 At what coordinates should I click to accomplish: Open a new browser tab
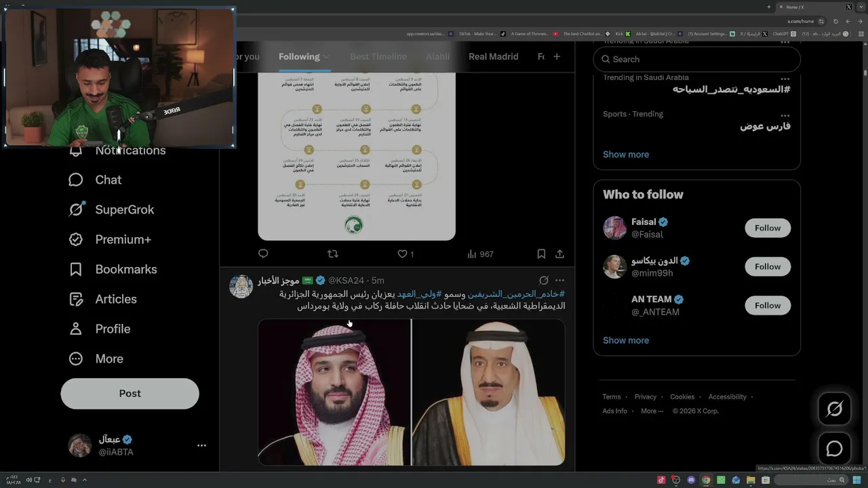[769, 7]
